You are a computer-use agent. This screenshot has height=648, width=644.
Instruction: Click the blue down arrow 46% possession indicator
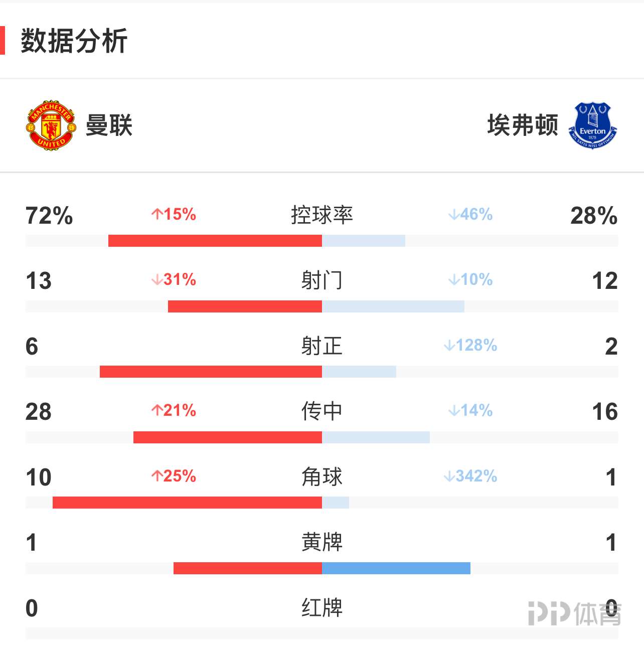(470, 215)
